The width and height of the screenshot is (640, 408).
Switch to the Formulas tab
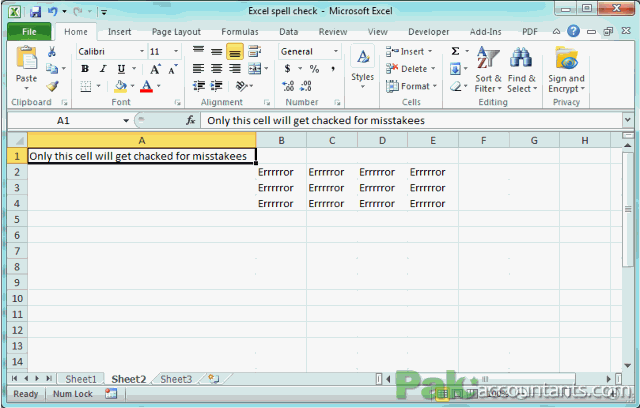coord(240,32)
